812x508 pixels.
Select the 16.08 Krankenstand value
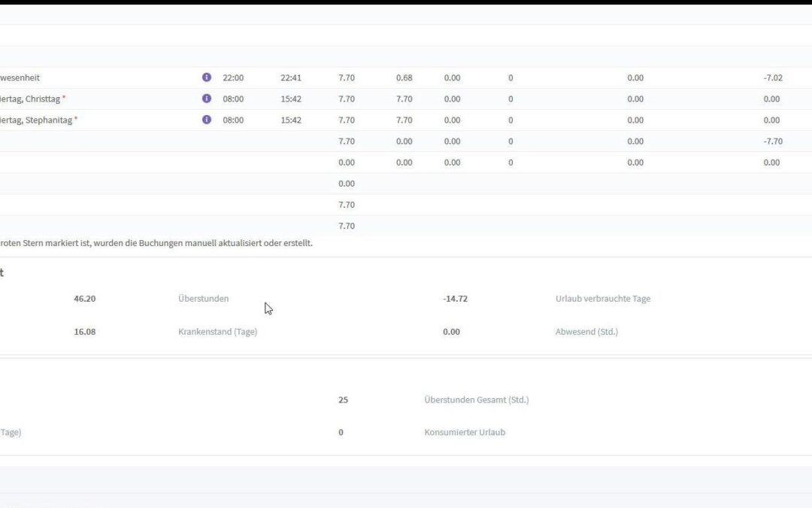click(x=84, y=331)
